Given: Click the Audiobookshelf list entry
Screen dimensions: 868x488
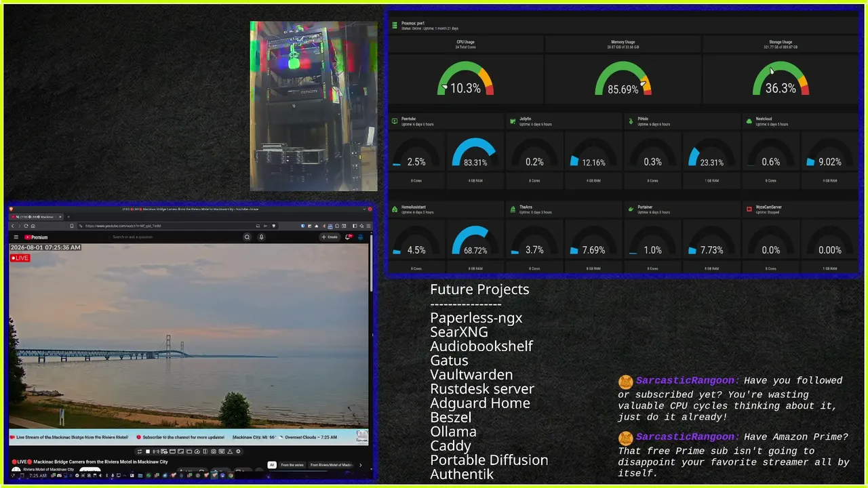Looking at the screenshot, I should click(x=481, y=346).
